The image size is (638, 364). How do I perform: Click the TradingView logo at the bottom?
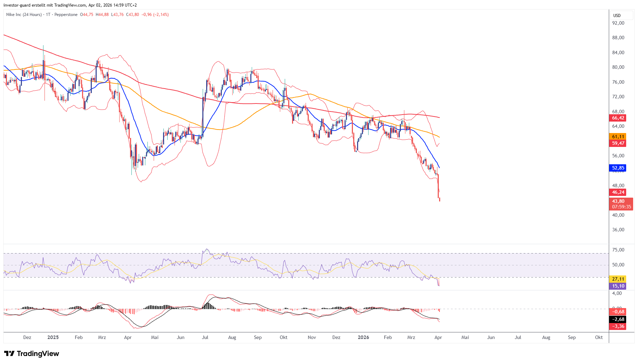32,354
